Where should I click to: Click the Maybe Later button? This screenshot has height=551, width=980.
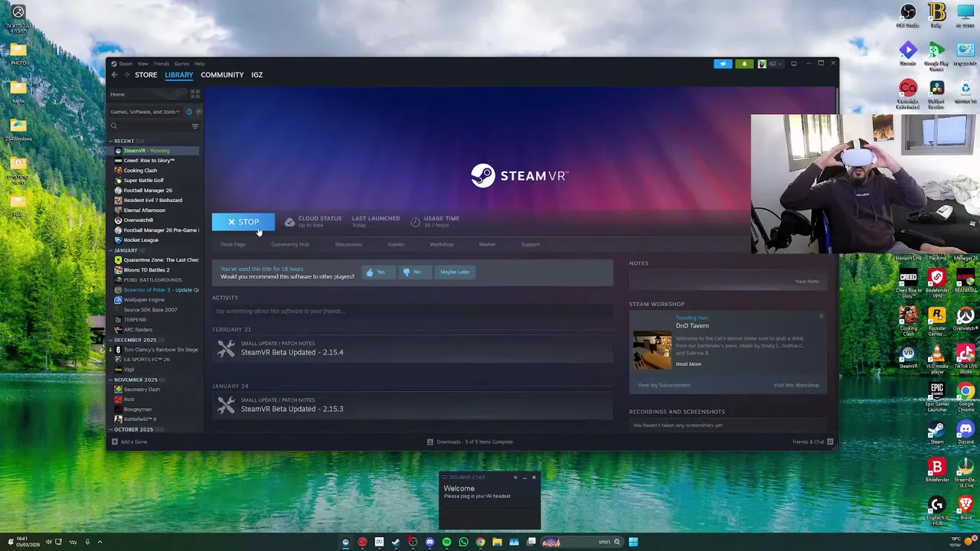coord(455,272)
